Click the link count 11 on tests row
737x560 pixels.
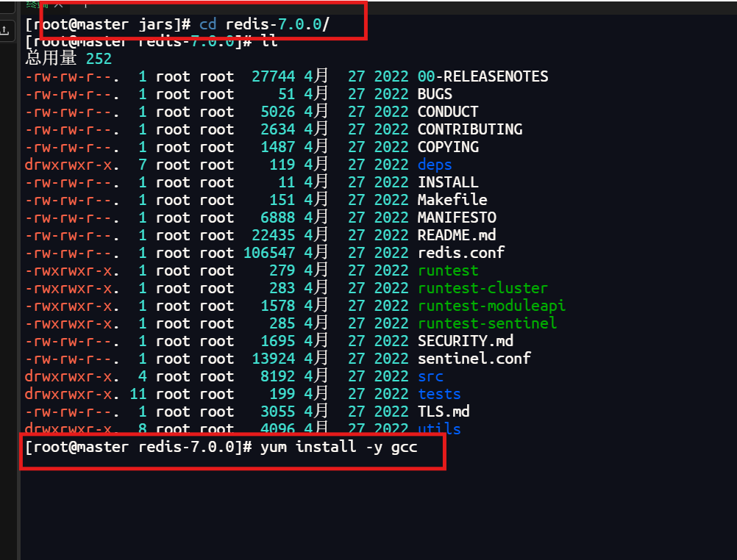tap(138, 394)
